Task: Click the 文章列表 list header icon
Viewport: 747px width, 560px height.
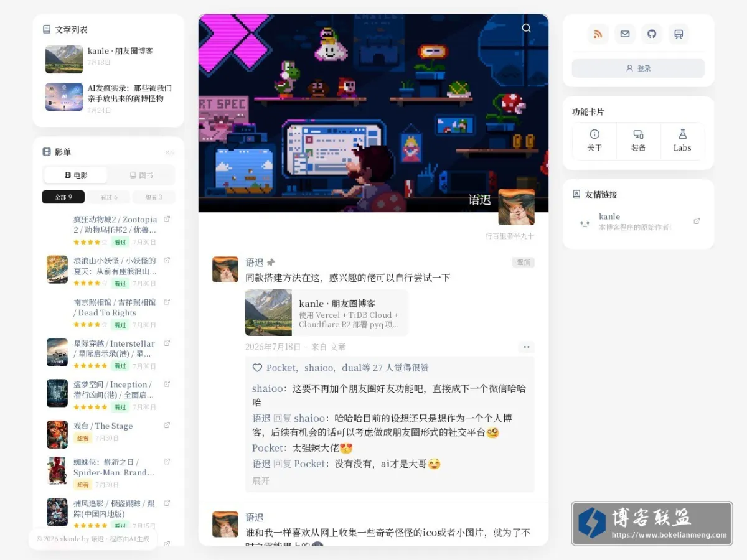Action: coord(47,29)
